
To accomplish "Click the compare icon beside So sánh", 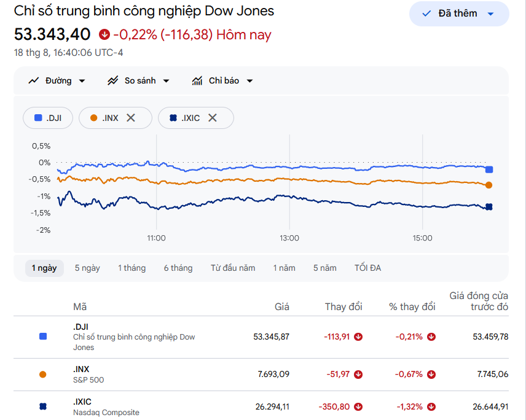I will click(x=112, y=81).
